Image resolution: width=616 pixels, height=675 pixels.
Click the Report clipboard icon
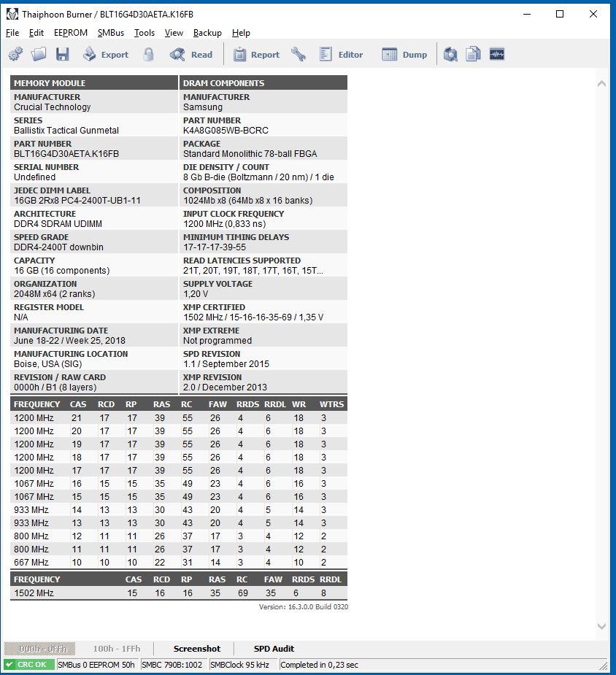[239, 55]
